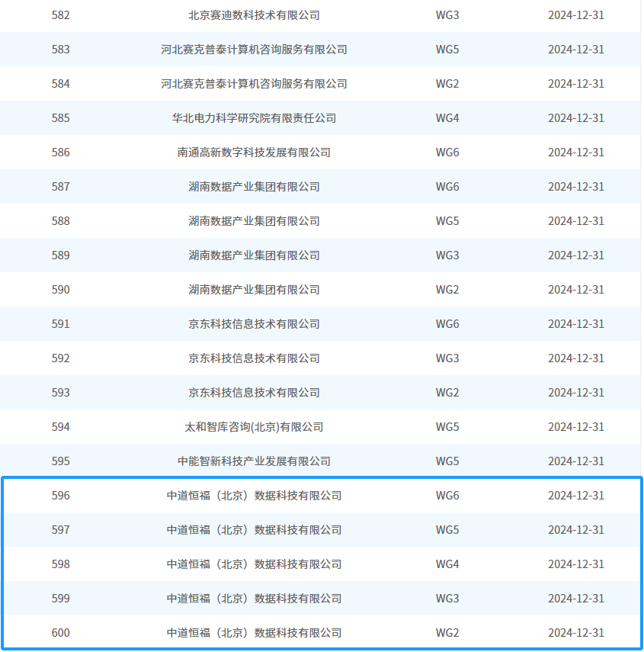Click the date cell in row 586

click(575, 153)
